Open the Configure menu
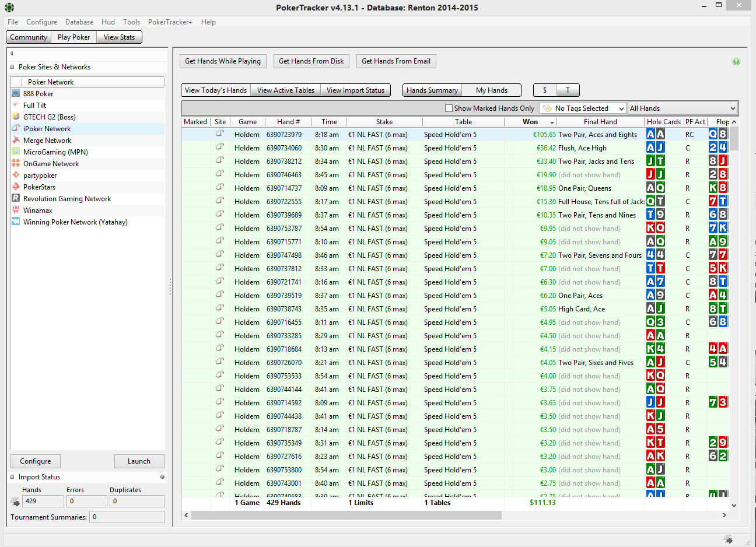This screenshot has width=756, height=547. (x=41, y=22)
